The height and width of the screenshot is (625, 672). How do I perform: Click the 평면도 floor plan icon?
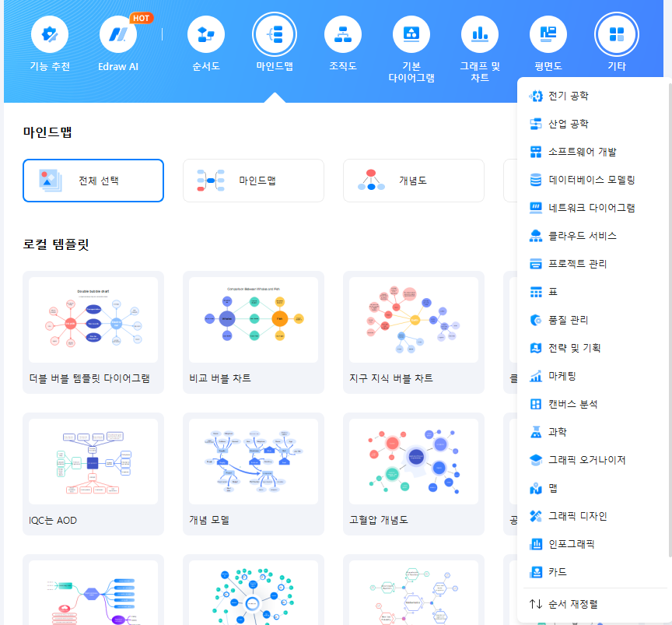tap(548, 34)
